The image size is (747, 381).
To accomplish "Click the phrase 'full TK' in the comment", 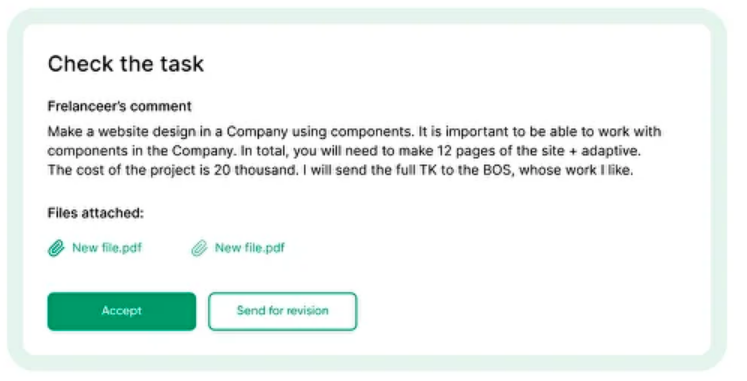I will [x=417, y=170].
